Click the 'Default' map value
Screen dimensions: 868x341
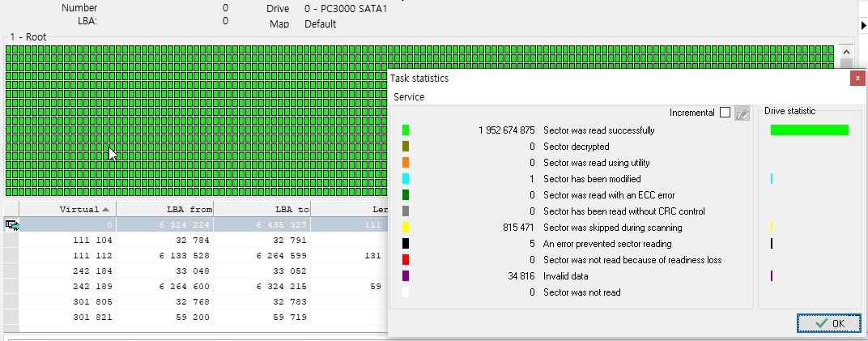point(320,23)
